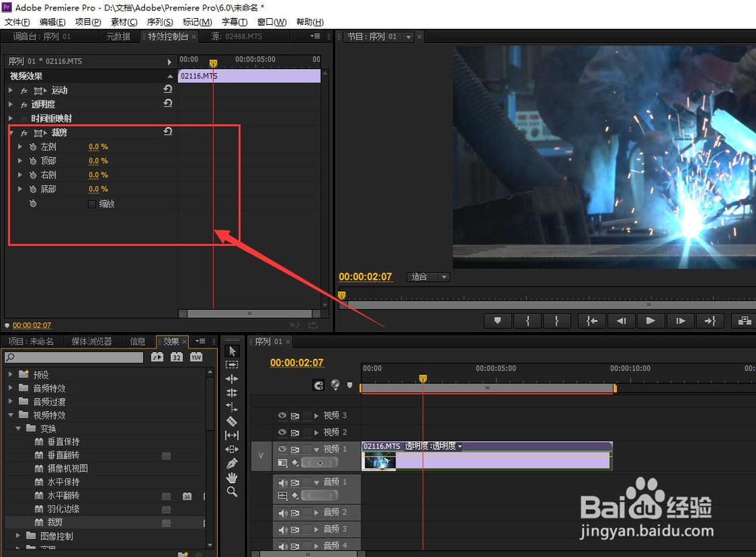756x557 pixels.
Task: Select the Ripple Edit tool
Action: (x=232, y=379)
